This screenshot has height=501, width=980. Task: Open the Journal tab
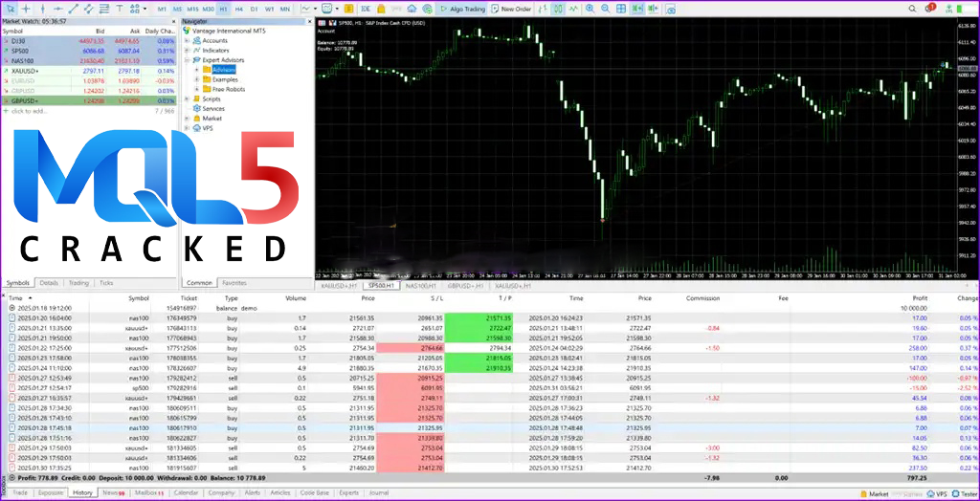pyautogui.click(x=379, y=493)
